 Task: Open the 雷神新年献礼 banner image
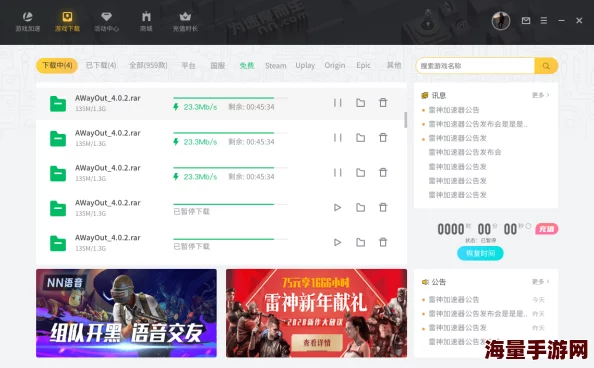coord(316,313)
